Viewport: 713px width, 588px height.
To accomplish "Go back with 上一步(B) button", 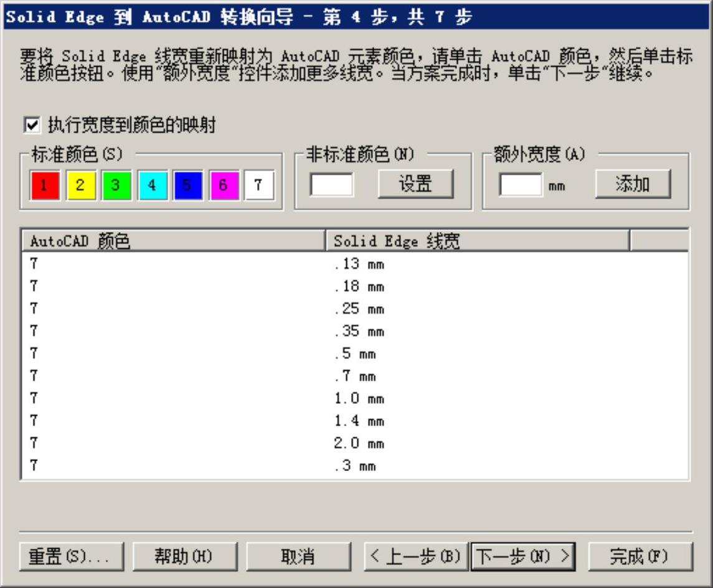I will (x=416, y=556).
